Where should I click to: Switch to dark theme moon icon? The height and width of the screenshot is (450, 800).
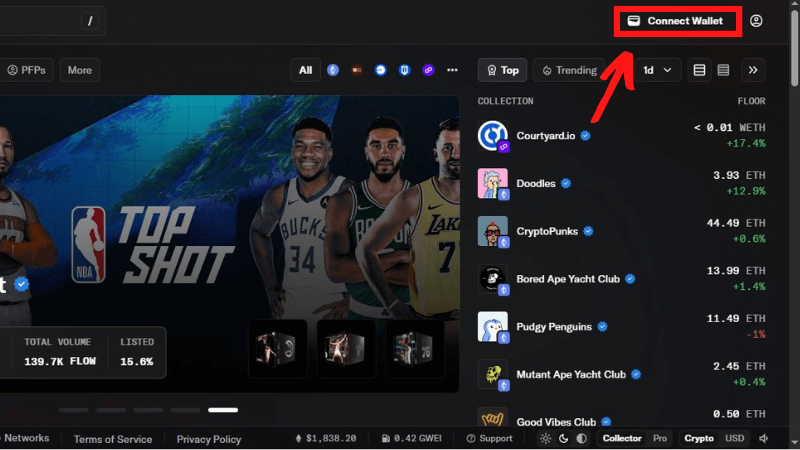coord(563,438)
